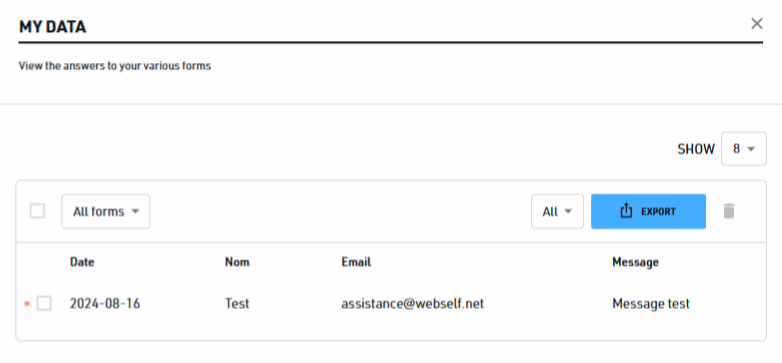Click the Test name cell

click(x=237, y=303)
